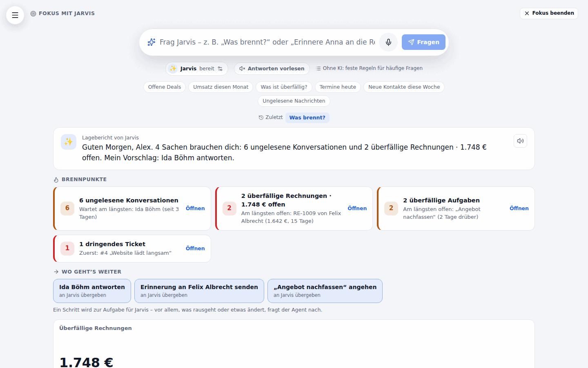This screenshot has width=588, height=368.
Task: Read the Lagebericht aloud via speaker icon
Action: [520, 141]
